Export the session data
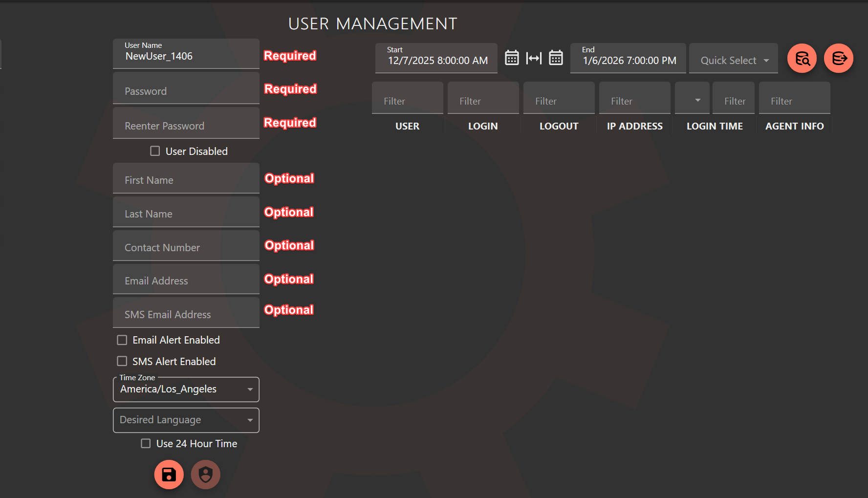The image size is (868, 498). click(x=839, y=58)
